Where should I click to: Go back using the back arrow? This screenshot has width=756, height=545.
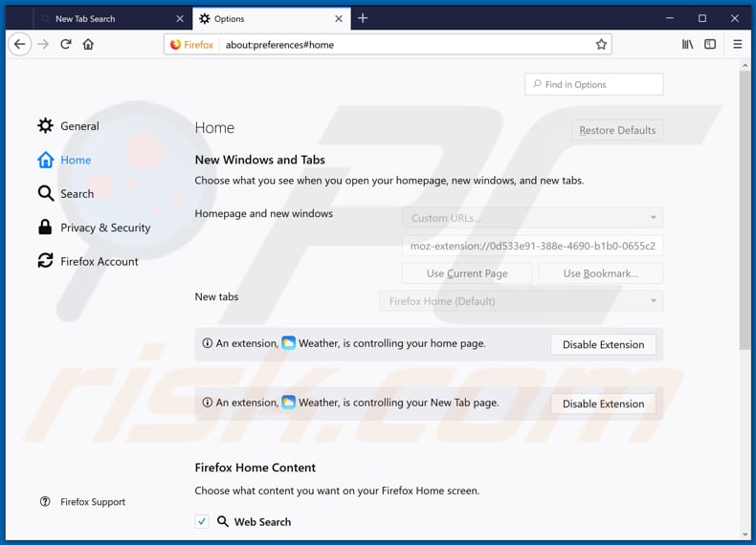pyautogui.click(x=20, y=44)
